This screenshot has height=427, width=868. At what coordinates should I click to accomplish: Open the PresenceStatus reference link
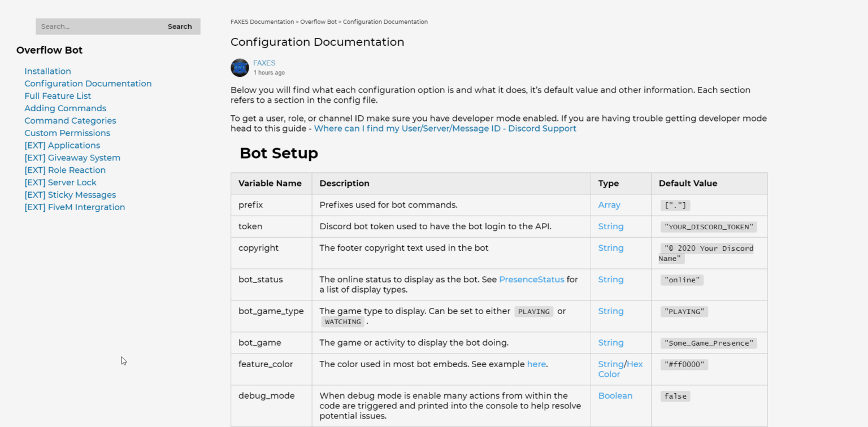tap(531, 279)
